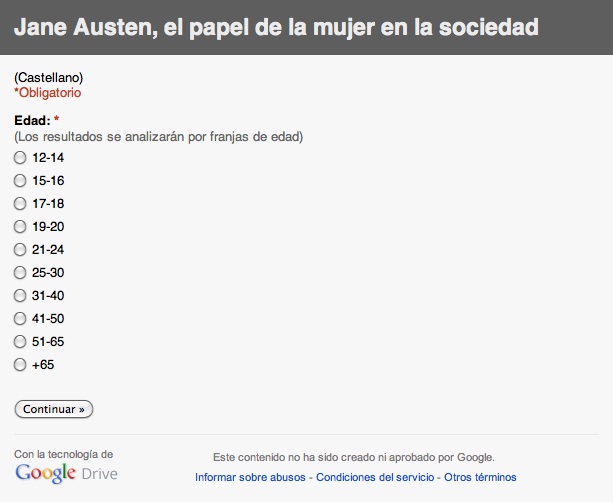
Task: Choose the 15-16 age option
Action: 20,181
